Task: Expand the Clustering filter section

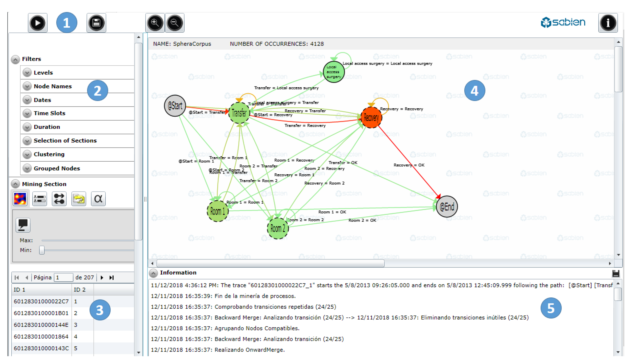Action: 27,154
